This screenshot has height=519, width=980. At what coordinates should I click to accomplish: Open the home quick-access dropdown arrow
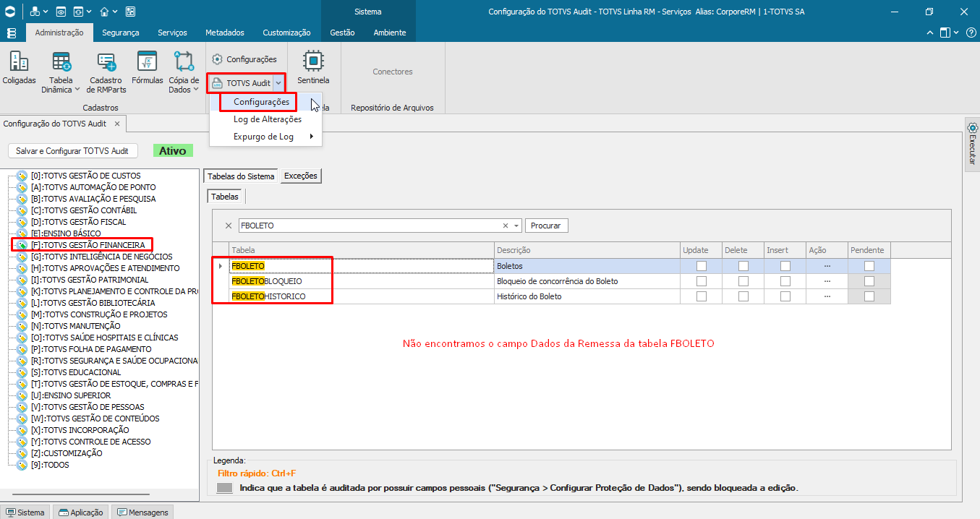[115, 12]
